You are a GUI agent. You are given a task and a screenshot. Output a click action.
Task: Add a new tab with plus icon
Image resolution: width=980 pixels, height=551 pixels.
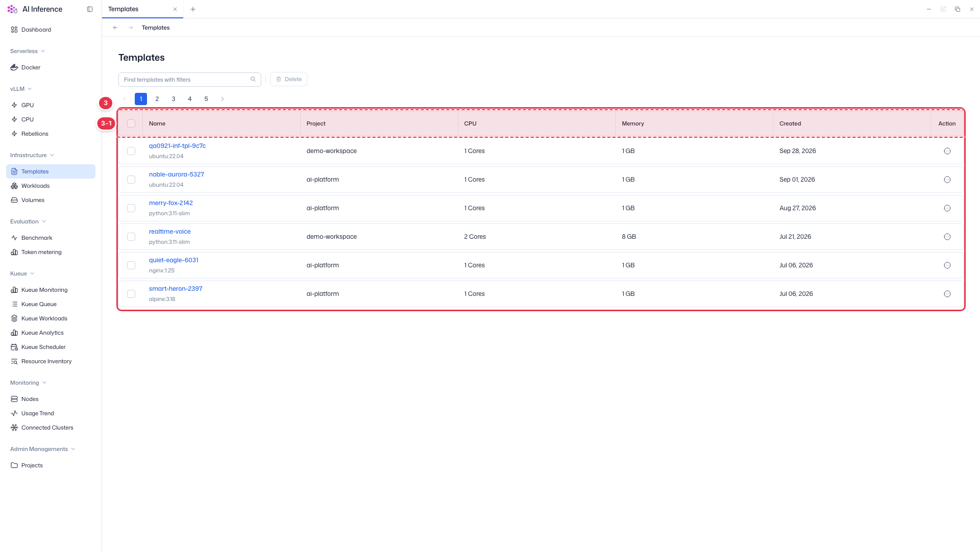coord(193,9)
